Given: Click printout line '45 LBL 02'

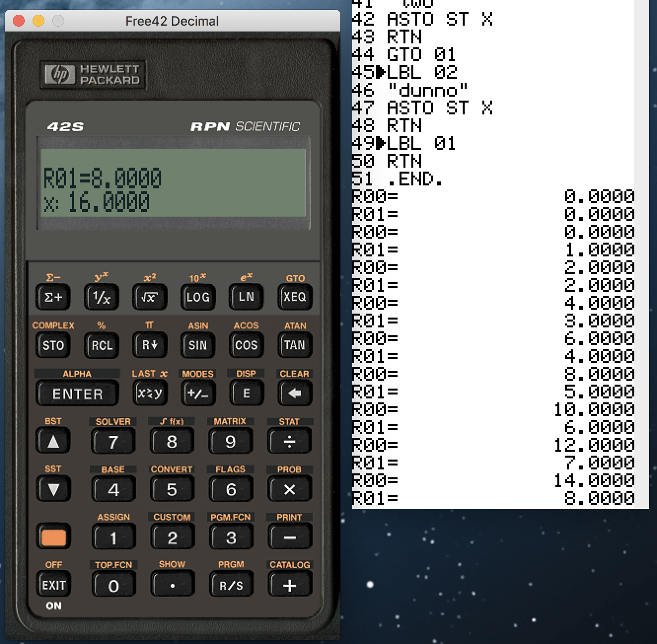Looking at the screenshot, I should (x=404, y=72).
